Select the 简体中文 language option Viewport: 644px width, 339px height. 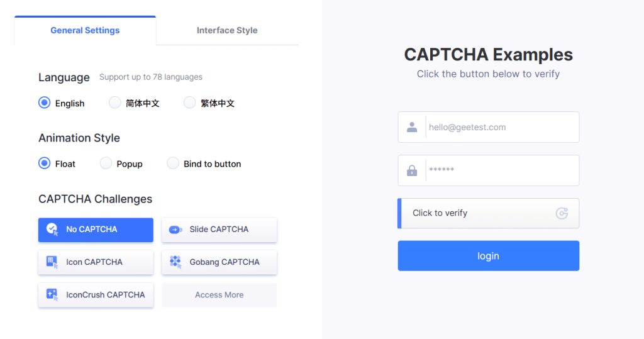coord(115,103)
